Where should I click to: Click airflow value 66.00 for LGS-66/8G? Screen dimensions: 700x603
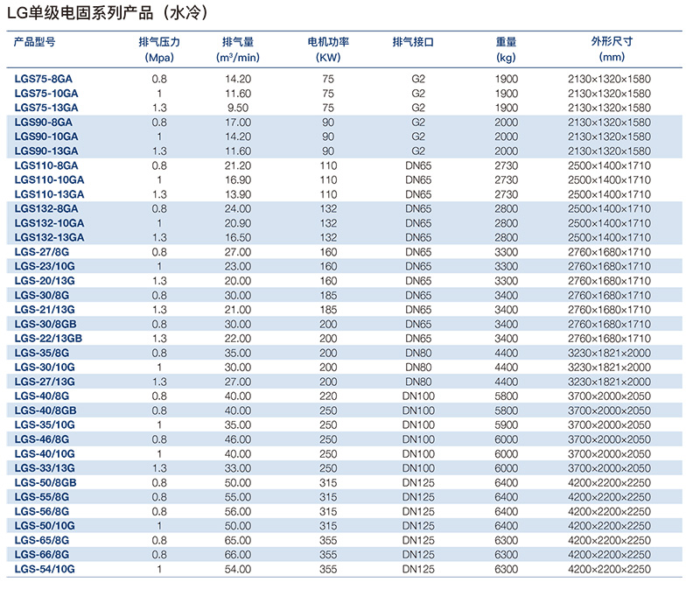click(x=238, y=555)
